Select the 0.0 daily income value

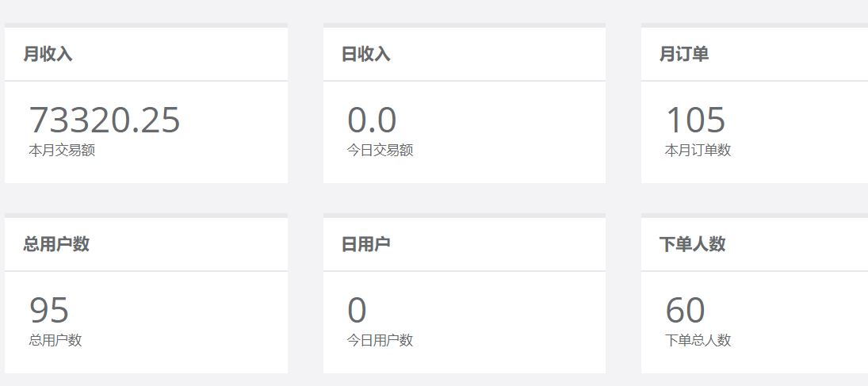tap(372, 120)
